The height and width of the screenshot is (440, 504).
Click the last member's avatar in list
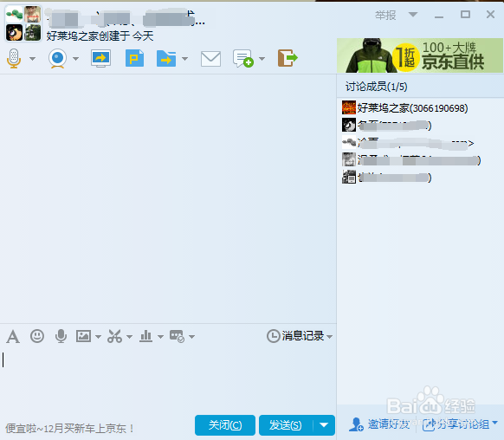pyautogui.click(x=349, y=177)
